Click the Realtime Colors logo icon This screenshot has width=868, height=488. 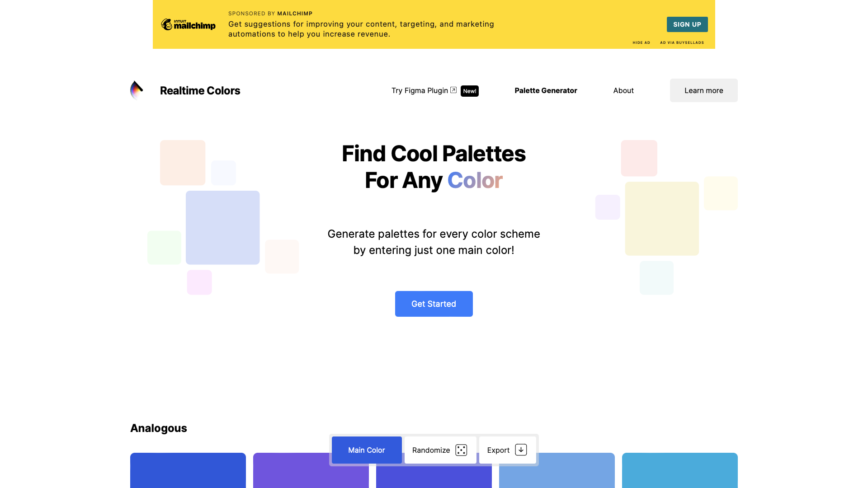click(x=137, y=90)
